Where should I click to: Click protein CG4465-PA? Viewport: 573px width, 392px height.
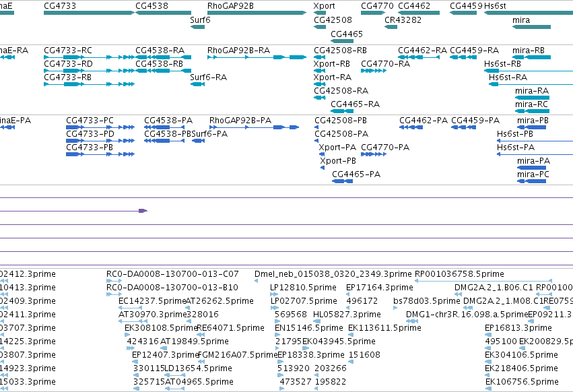[356, 174]
